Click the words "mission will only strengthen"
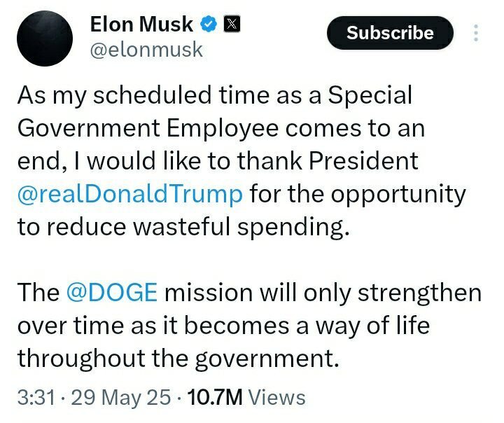 pos(323,293)
